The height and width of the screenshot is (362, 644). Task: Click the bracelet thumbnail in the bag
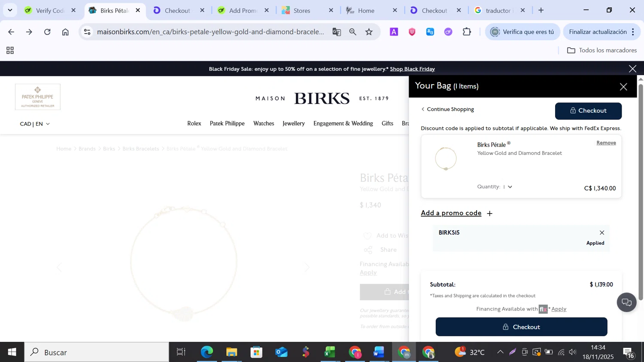(x=446, y=159)
